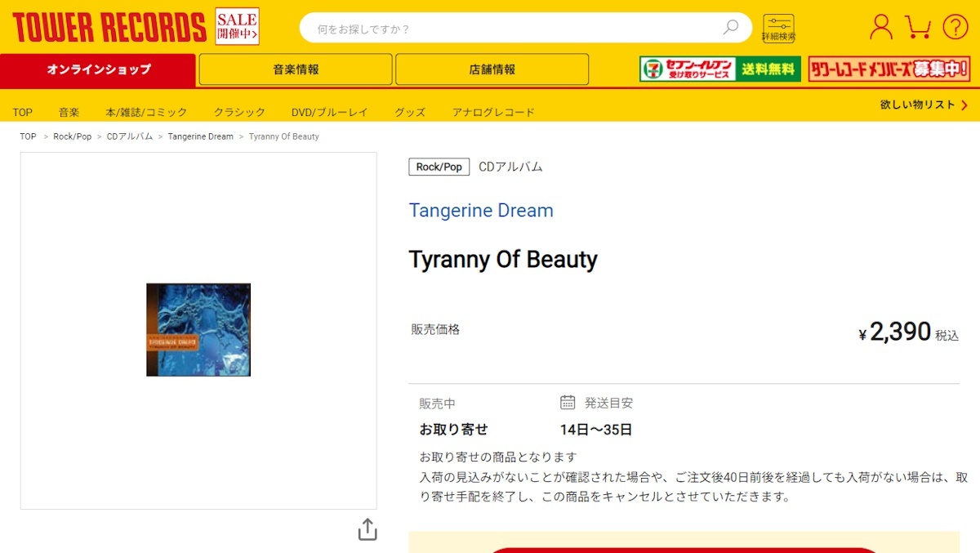The image size is (980, 553).
Task: Open Rock/Pop breadcrumb link
Action: coord(73,136)
